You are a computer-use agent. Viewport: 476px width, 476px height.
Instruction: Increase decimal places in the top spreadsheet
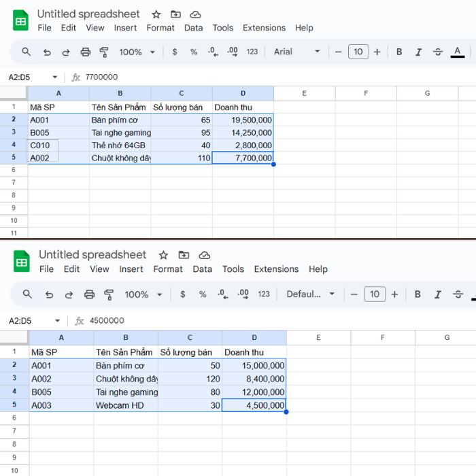pyautogui.click(x=233, y=52)
